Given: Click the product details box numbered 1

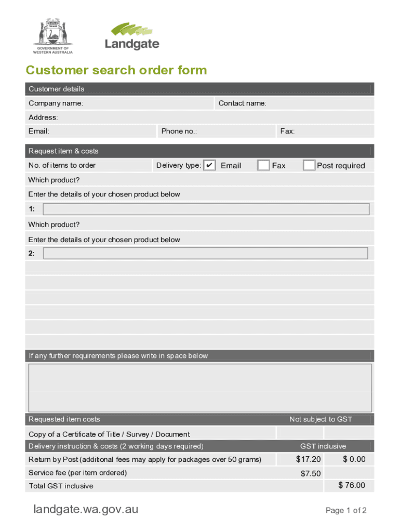Looking at the screenshot, I should click(206, 209).
